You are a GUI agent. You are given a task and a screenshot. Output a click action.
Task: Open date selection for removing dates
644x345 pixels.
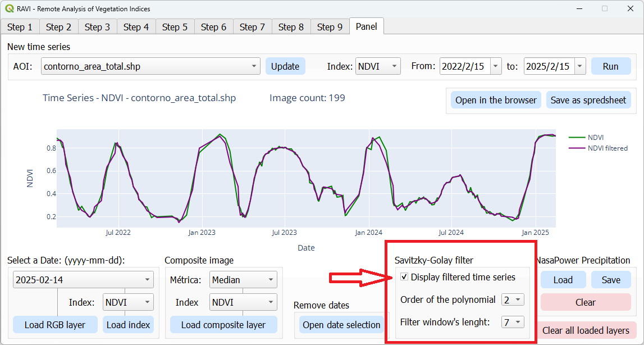tap(341, 324)
